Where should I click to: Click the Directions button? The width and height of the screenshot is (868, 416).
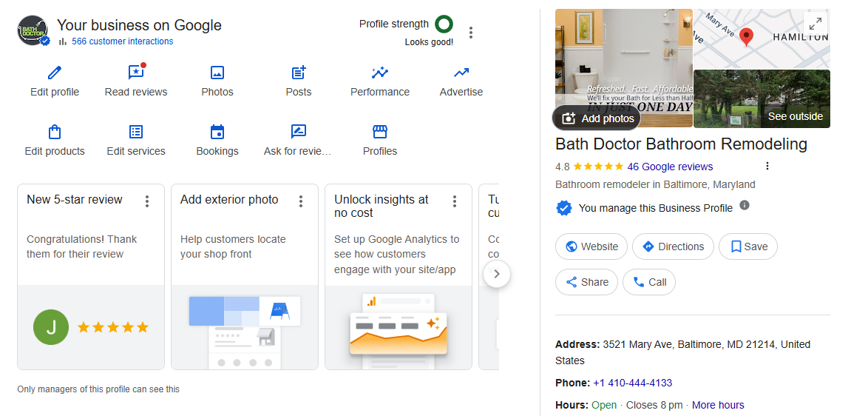(673, 246)
